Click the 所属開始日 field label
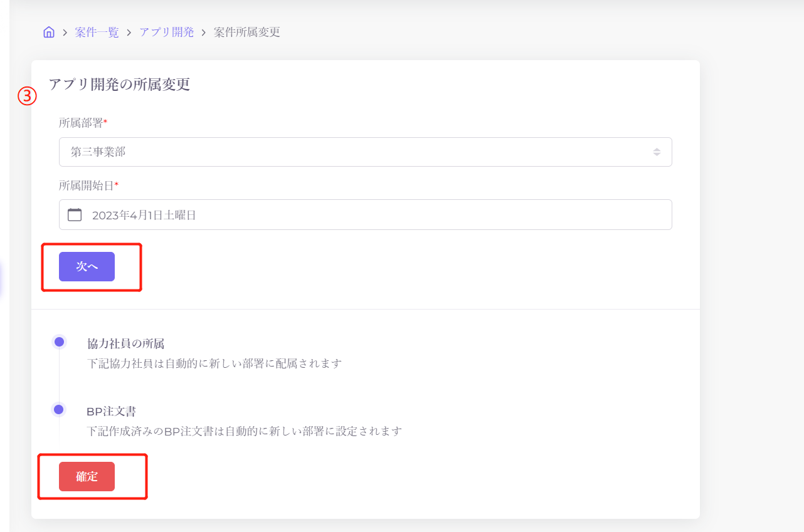The height and width of the screenshot is (532, 804). click(87, 185)
